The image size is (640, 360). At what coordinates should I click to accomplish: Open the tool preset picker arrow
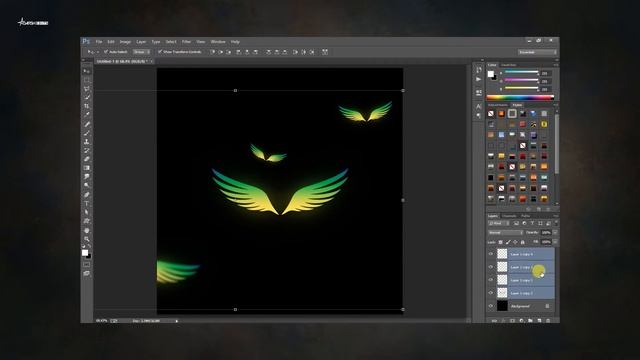[x=97, y=52]
